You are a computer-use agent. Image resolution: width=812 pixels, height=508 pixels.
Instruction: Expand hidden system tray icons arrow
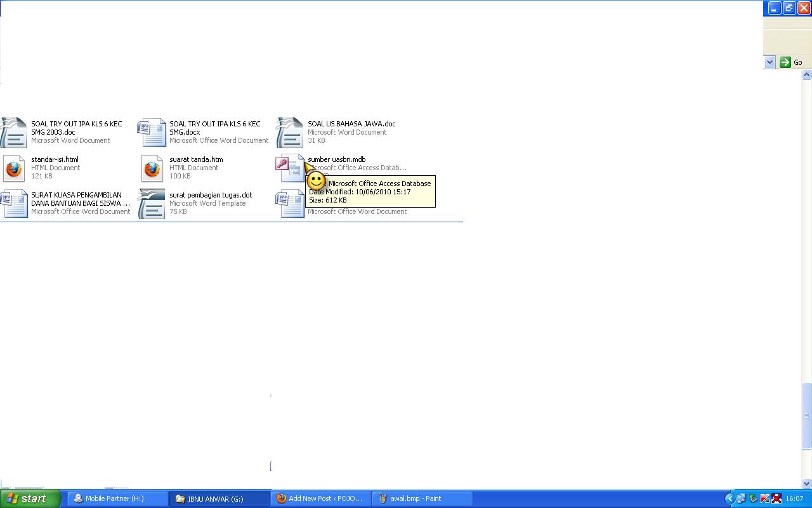point(729,498)
